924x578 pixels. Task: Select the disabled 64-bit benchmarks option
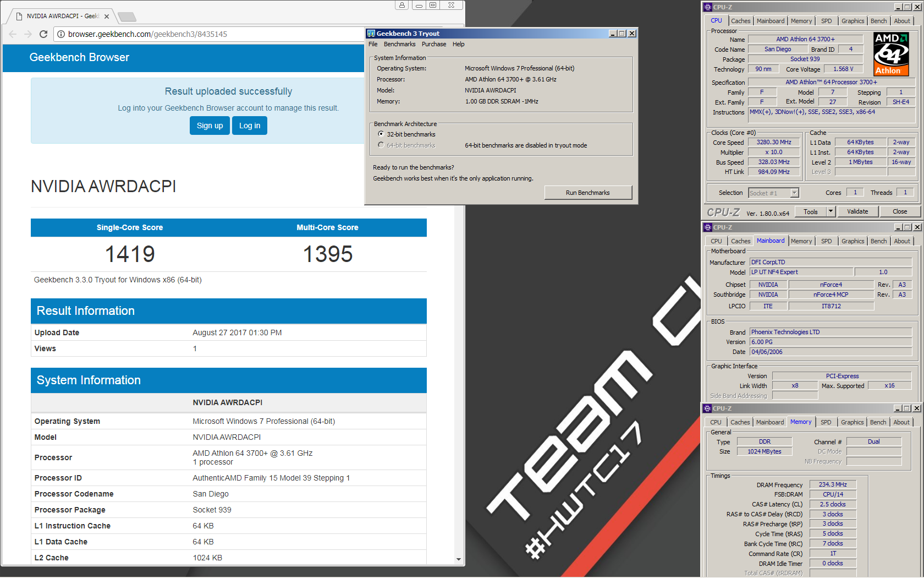(x=381, y=145)
